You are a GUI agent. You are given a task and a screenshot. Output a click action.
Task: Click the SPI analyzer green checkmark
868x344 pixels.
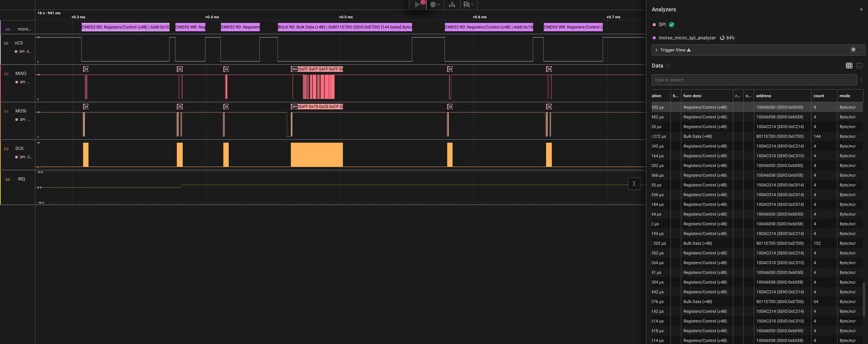671,24
